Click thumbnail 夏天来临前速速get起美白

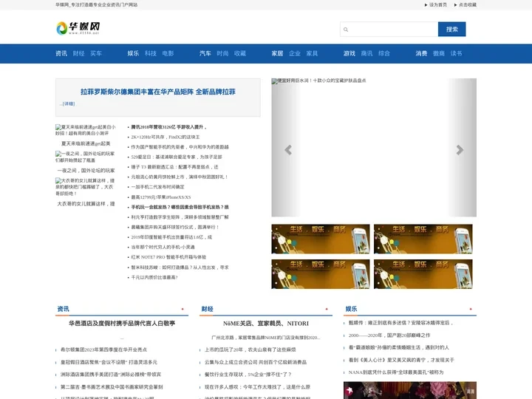pos(86,130)
